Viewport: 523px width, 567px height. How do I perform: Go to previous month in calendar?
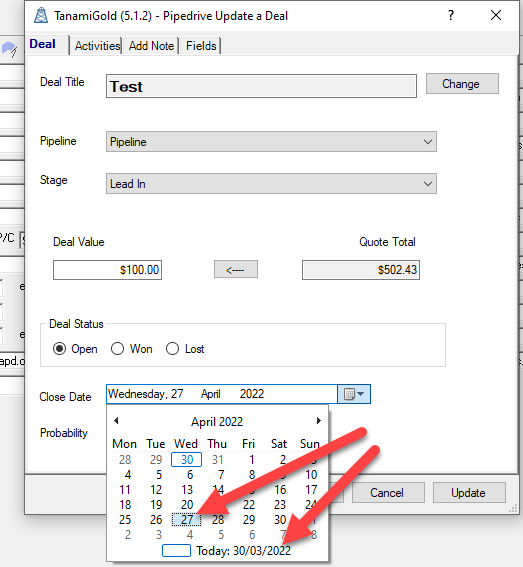[116, 421]
